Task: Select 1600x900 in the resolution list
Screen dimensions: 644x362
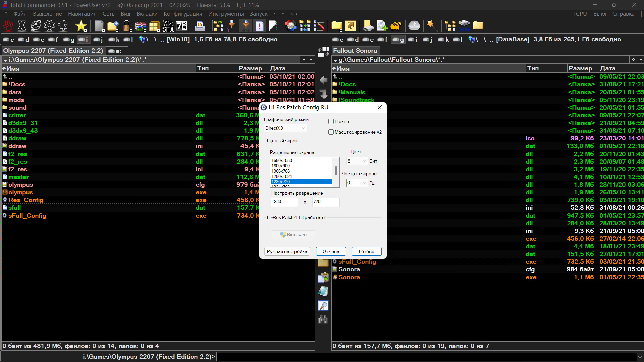Action: pos(301,166)
